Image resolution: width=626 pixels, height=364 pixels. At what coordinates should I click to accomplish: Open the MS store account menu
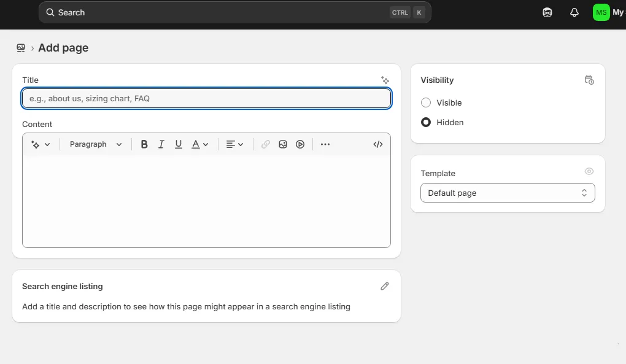coord(600,12)
